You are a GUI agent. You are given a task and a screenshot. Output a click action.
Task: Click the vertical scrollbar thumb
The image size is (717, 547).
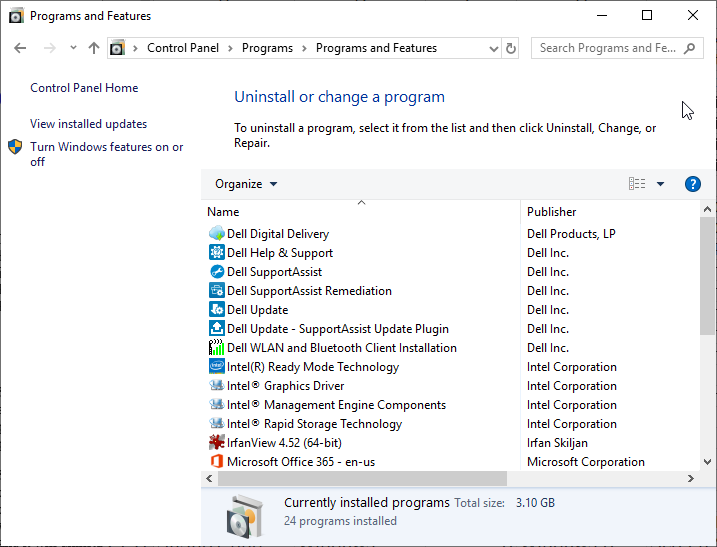click(x=707, y=276)
